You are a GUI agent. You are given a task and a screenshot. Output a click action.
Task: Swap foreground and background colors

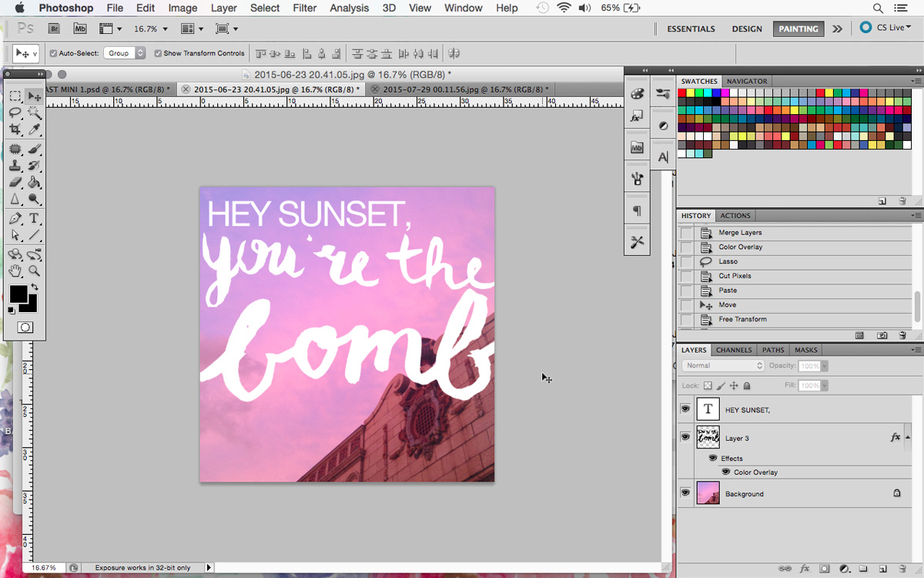[x=34, y=287]
